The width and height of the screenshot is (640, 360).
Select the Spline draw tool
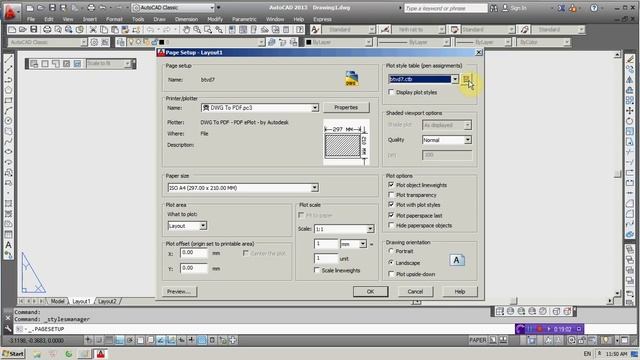(x=8, y=142)
